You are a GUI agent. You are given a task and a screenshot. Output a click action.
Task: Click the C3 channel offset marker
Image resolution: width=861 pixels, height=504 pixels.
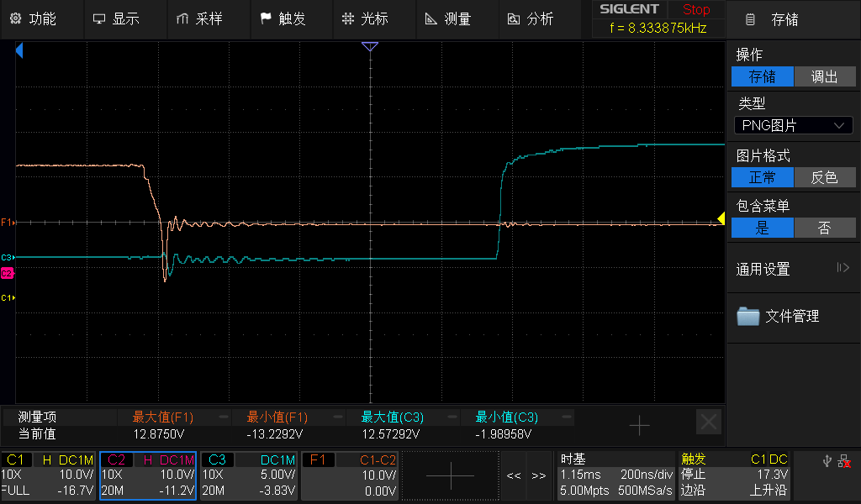click(8, 257)
